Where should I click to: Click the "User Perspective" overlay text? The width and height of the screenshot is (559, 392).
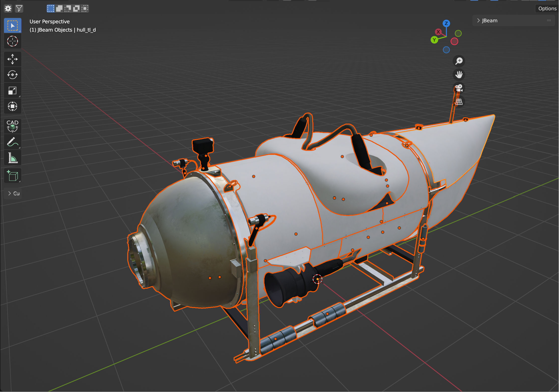click(50, 22)
